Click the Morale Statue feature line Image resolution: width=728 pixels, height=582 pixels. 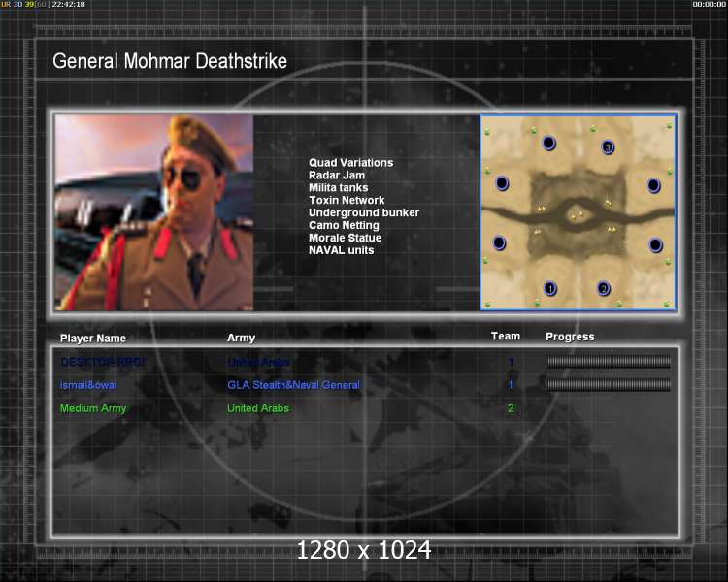[345, 238]
